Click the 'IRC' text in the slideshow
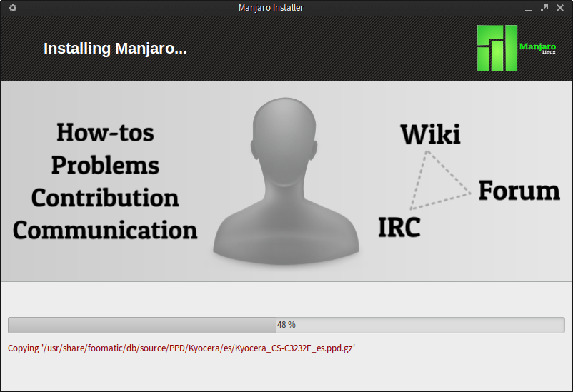573x392 pixels. tap(399, 227)
